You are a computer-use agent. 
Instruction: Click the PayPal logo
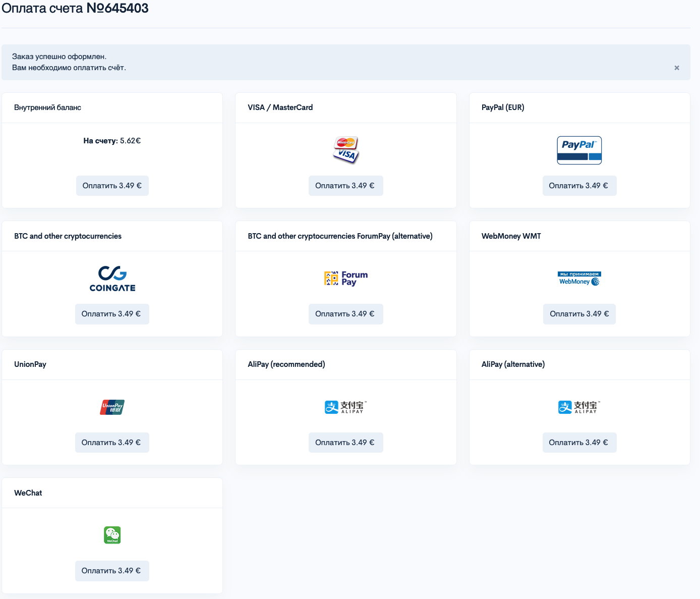579,150
